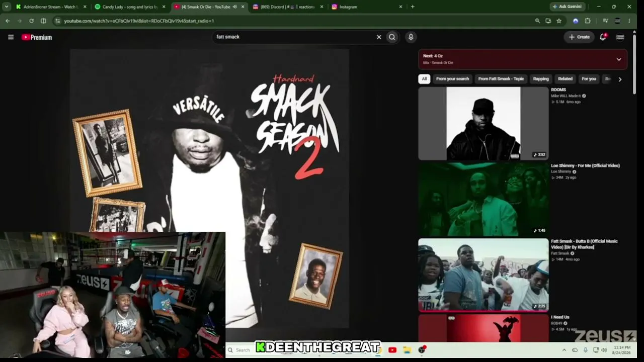The height and width of the screenshot is (362, 644).
Task: Open the YouTube account avatar menu
Action: (x=620, y=37)
